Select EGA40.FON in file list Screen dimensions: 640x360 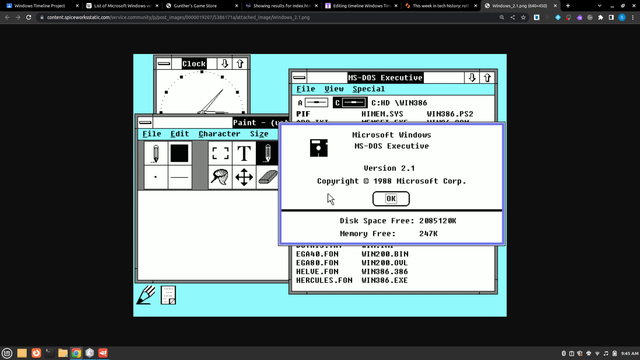click(x=317, y=254)
